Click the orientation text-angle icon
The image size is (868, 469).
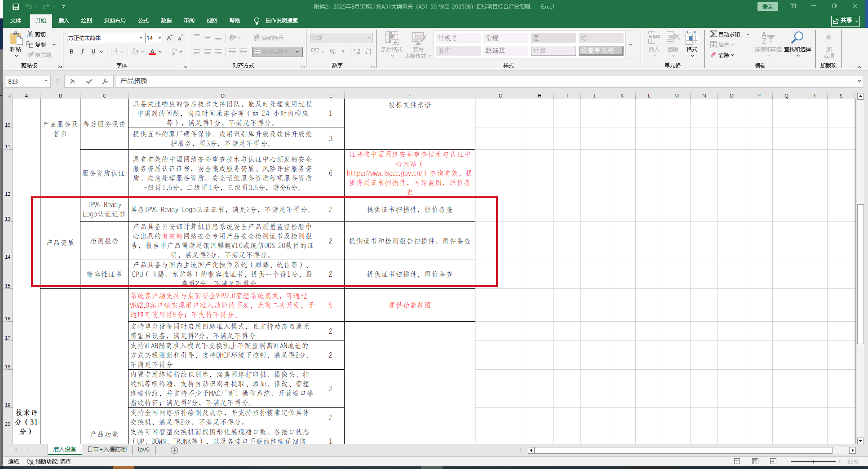(x=232, y=38)
